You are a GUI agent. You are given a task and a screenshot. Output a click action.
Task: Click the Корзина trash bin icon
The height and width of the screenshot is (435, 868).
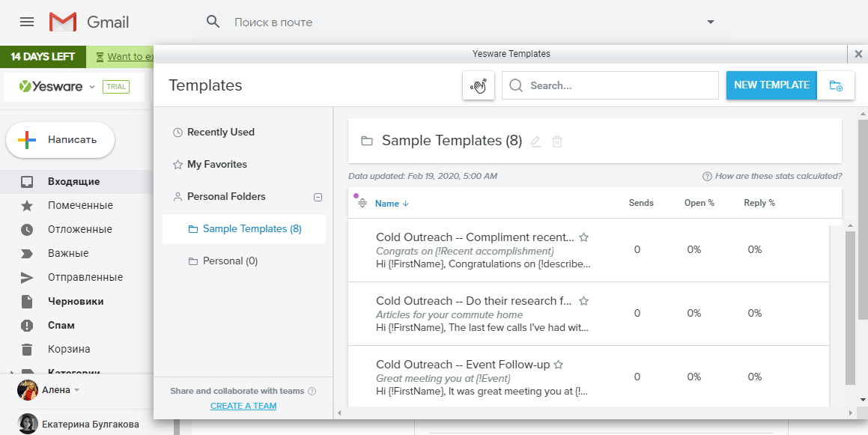26,349
